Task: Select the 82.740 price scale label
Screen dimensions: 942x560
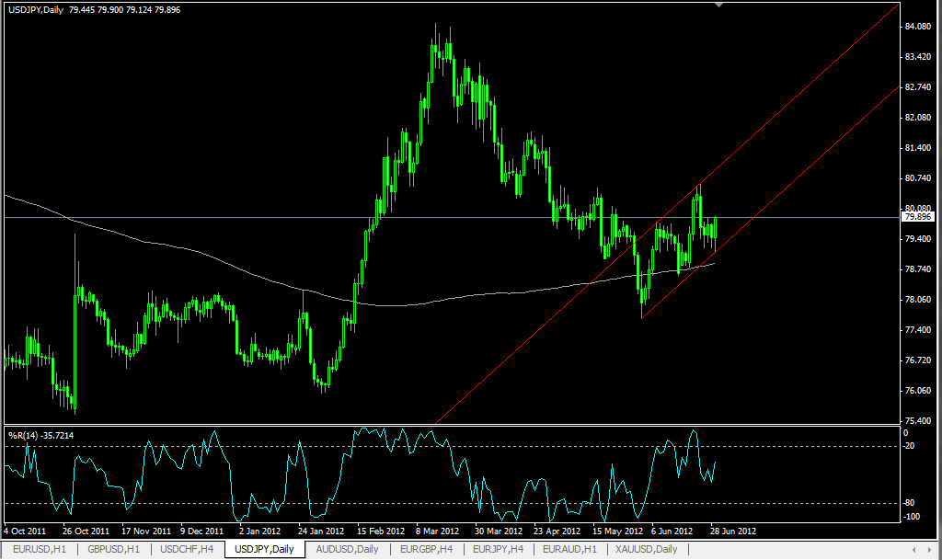Action: [917, 87]
